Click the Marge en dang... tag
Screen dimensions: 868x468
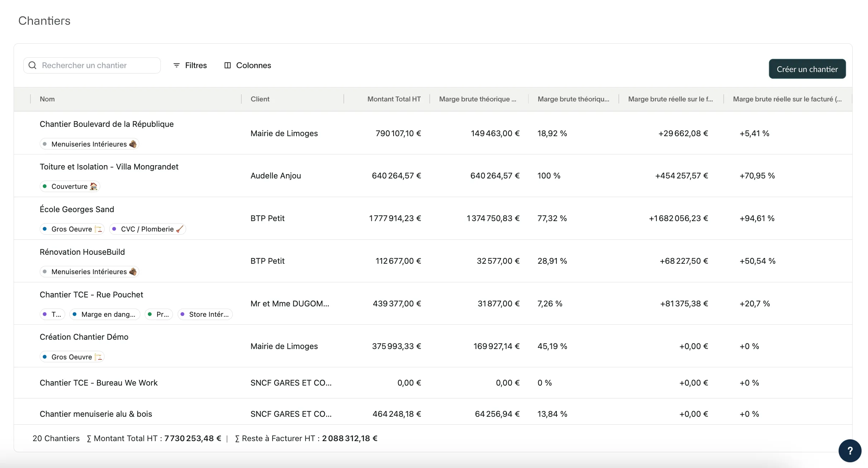pos(105,314)
